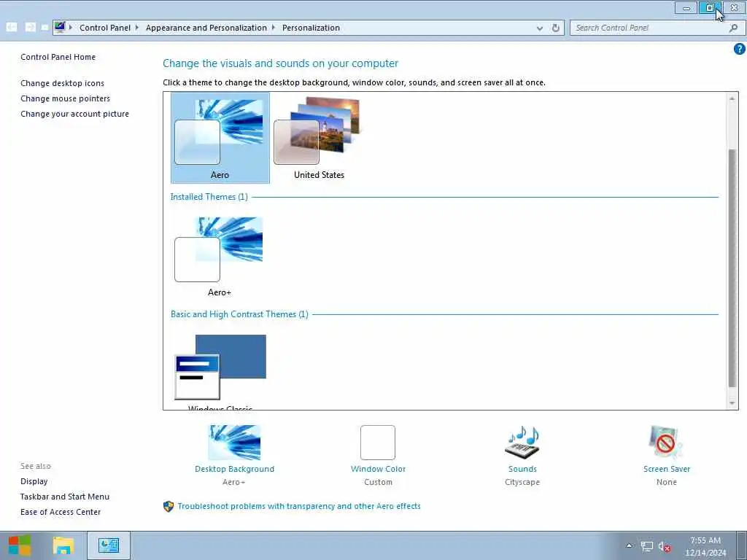747x560 pixels.
Task: Click the taskbar clock
Action: pyautogui.click(x=705, y=546)
